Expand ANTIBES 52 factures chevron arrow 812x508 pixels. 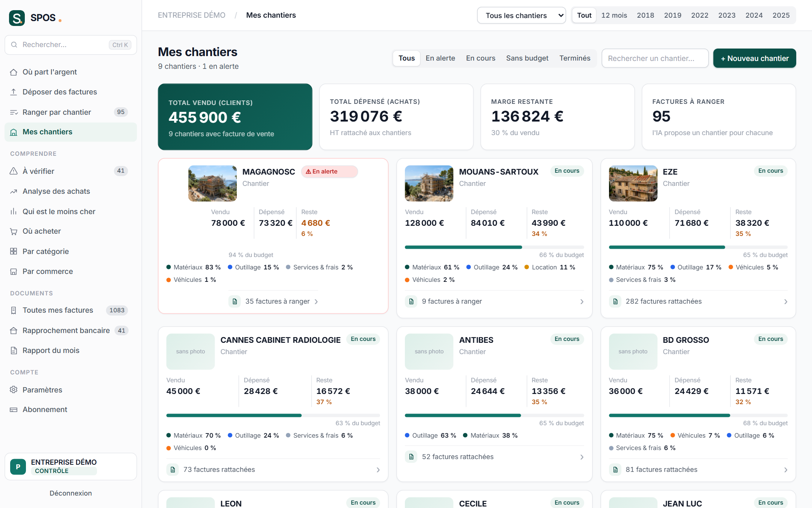(x=582, y=457)
